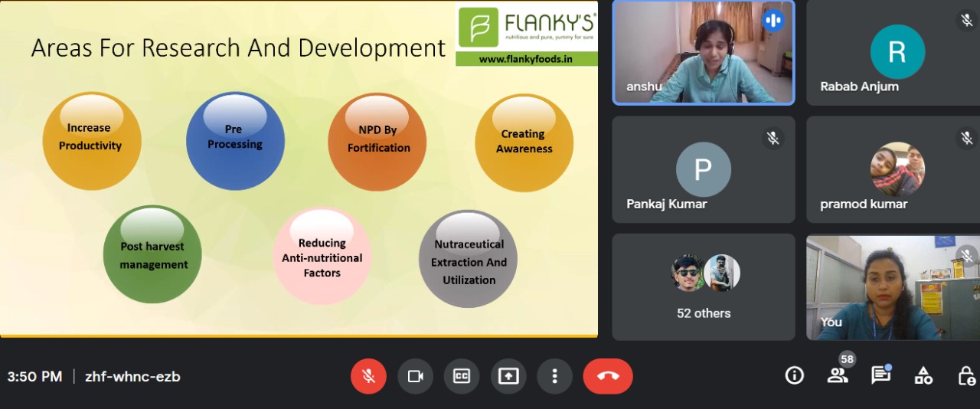Screen dimensions: 980x409
Task: Select the "52 others" participants tile
Action: tap(704, 287)
